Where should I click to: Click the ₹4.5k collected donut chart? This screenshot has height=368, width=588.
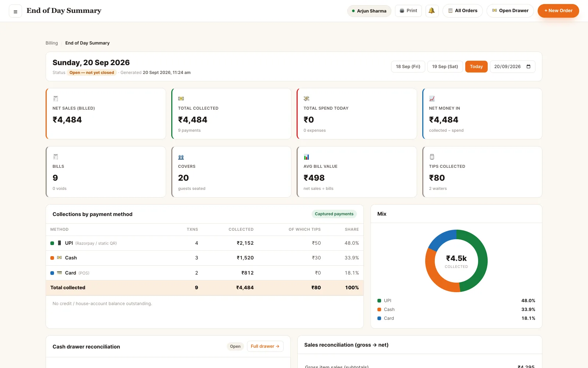pos(456,261)
